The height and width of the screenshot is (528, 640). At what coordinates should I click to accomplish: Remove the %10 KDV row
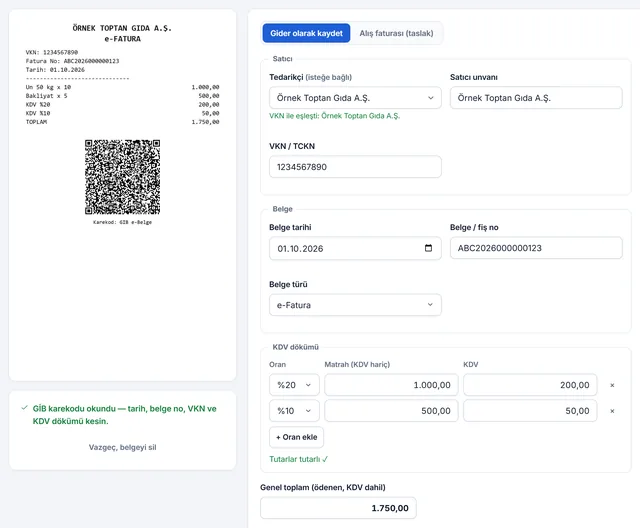coord(612,411)
